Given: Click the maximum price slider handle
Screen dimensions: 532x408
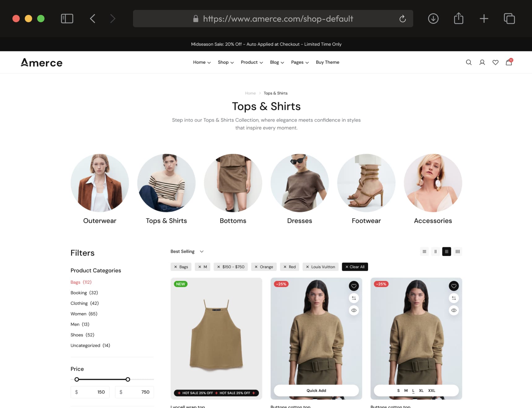Looking at the screenshot, I should (x=128, y=379).
